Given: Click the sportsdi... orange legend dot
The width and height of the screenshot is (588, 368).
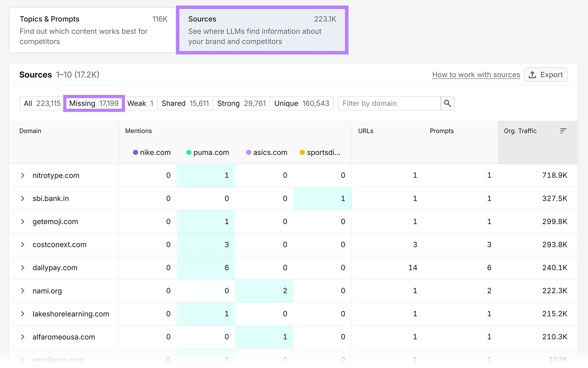Looking at the screenshot, I should (x=302, y=152).
